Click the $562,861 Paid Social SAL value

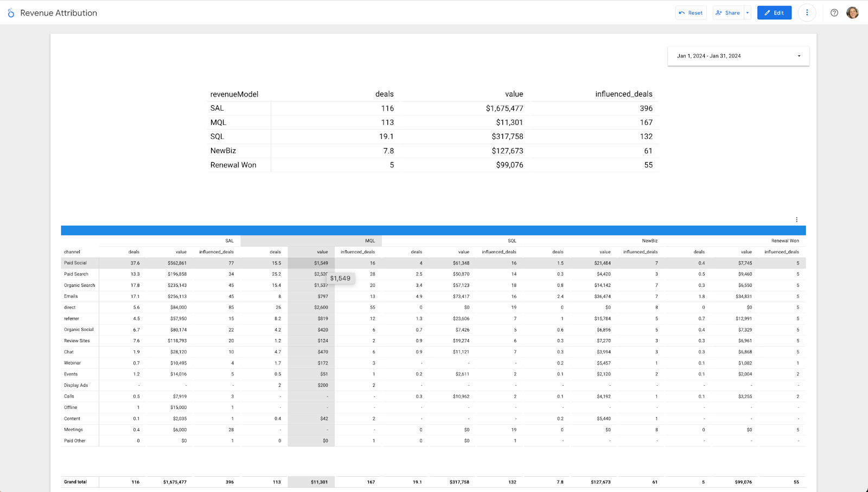177,263
